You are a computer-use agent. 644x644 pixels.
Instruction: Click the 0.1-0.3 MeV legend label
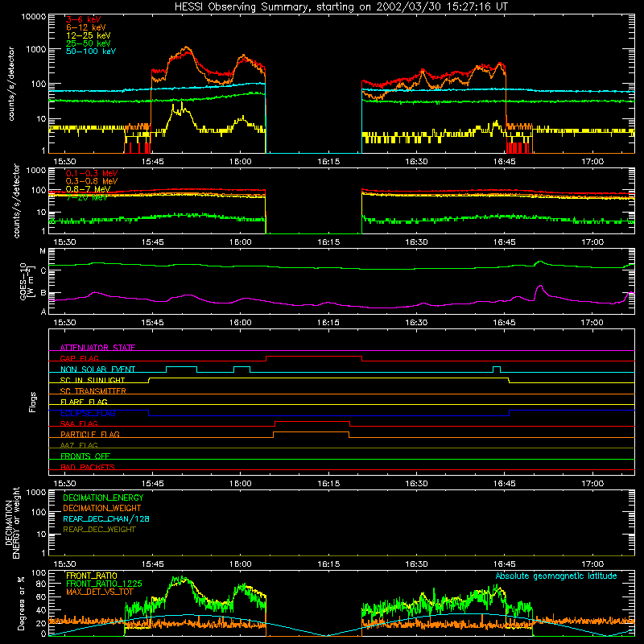point(92,173)
